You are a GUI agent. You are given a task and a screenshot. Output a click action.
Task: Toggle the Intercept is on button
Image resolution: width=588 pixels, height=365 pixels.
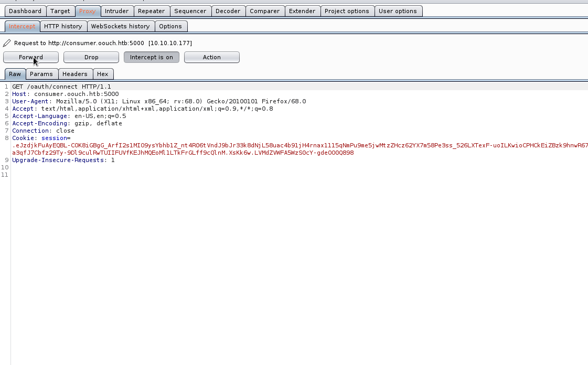point(152,57)
